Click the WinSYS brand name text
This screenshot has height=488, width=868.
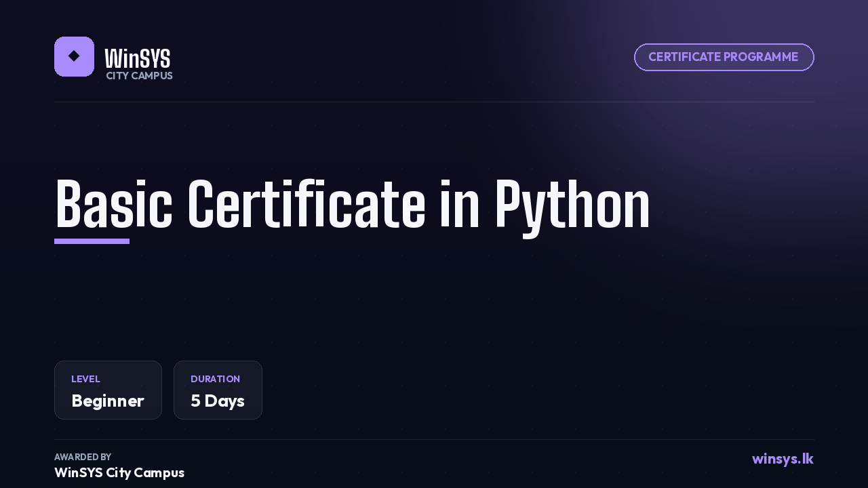(138, 59)
